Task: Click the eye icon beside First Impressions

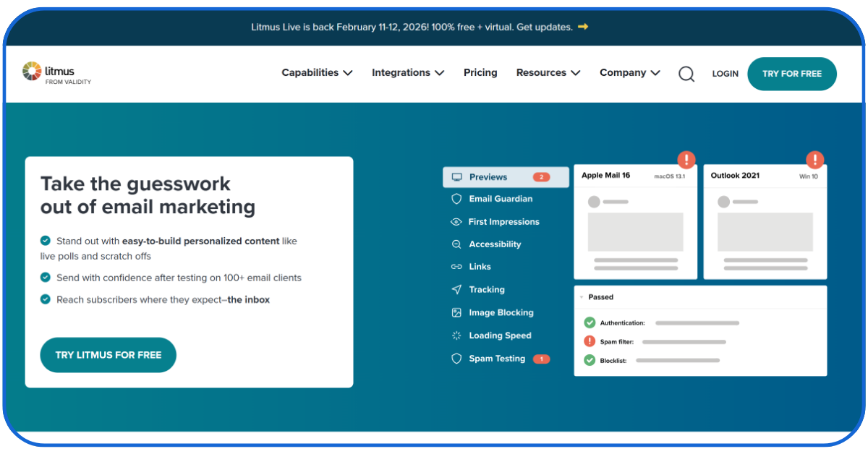Action: pyautogui.click(x=456, y=222)
